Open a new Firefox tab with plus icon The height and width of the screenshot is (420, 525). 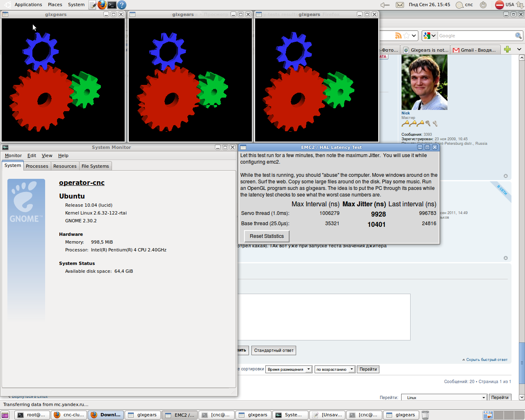point(507,49)
